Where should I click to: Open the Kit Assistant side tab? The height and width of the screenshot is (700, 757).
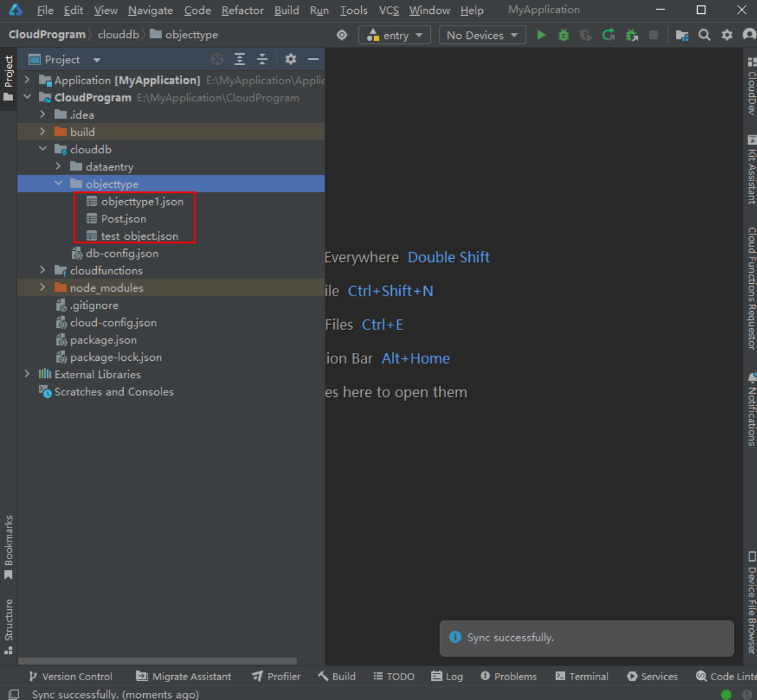751,170
